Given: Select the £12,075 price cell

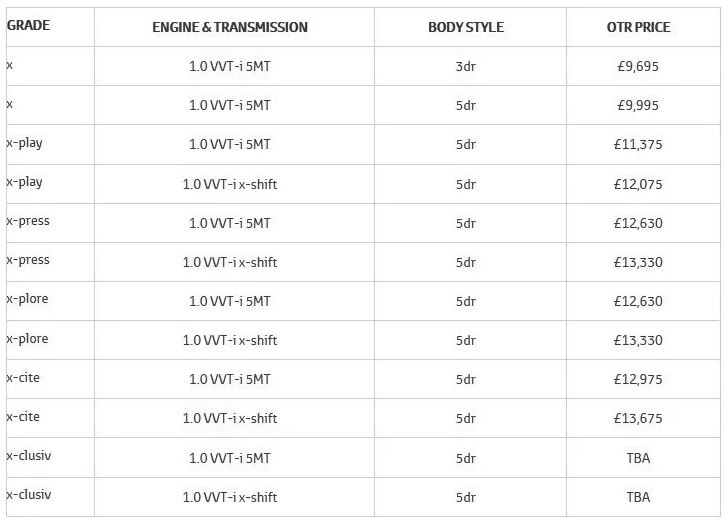Looking at the screenshot, I should click(x=638, y=184).
